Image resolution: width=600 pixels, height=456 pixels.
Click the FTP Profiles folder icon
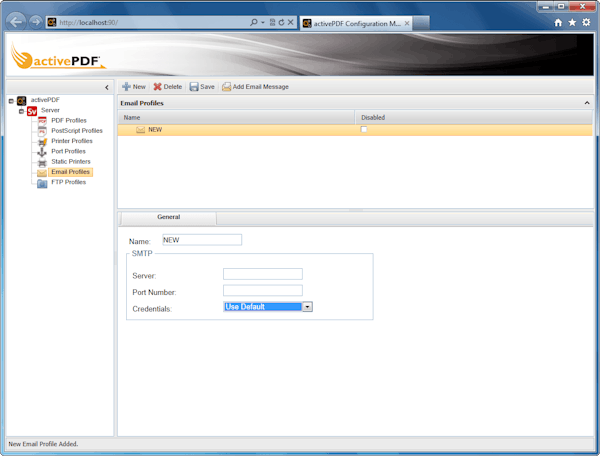42,184
